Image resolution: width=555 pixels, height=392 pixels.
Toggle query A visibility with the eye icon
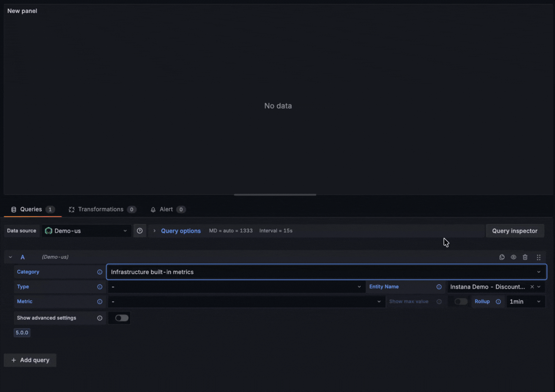pos(514,257)
